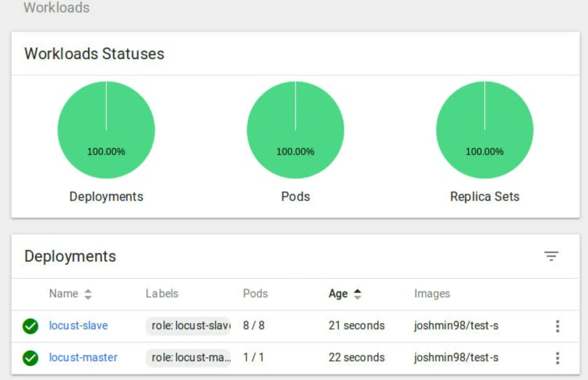The height and width of the screenshot is (380, 588).
Task: Click the Age column header text
Action: pyautogui.click(x=338, y=294)
